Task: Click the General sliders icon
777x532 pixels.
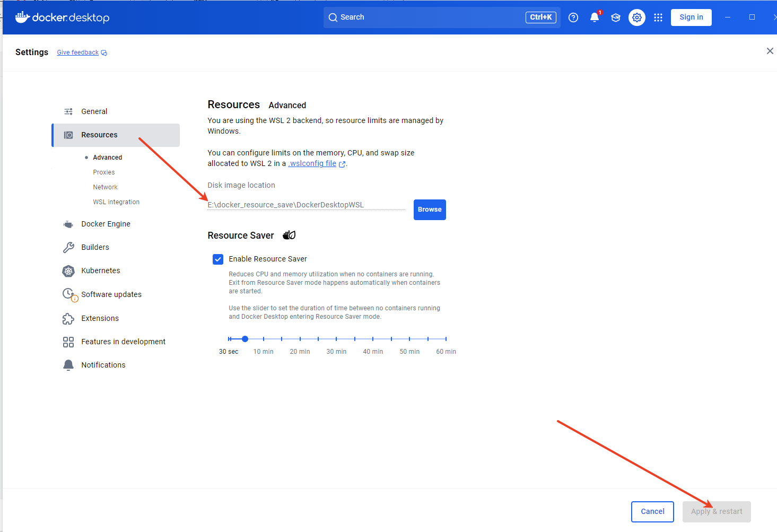Action: [68, 111]
